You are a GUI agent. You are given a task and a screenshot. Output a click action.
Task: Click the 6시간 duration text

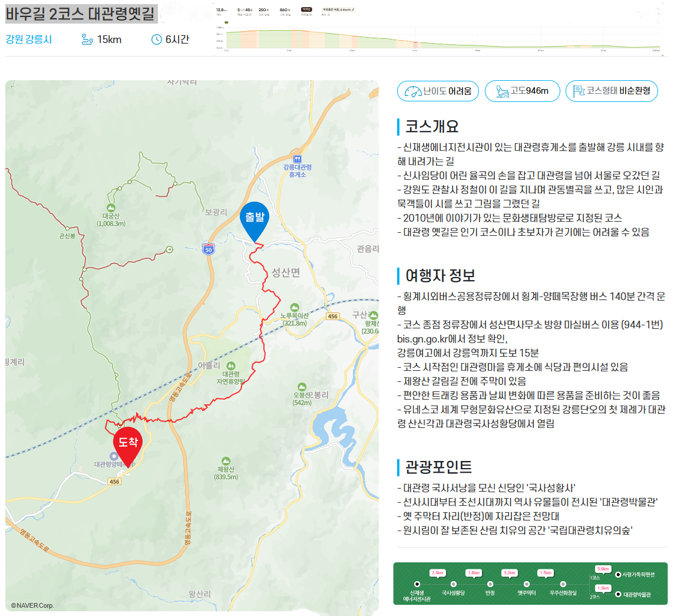click(177, 39)
